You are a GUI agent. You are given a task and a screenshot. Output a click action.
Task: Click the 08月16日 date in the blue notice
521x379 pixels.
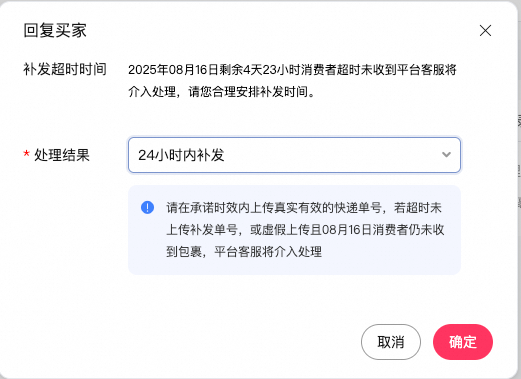coord(347,230)
